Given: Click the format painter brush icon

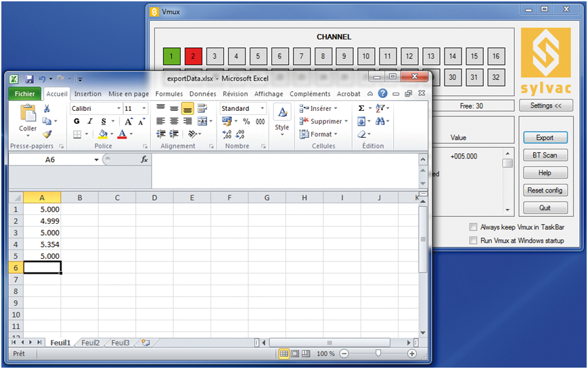Looking at the screenshot, I should pyautogui.click(x=47, y=134).
